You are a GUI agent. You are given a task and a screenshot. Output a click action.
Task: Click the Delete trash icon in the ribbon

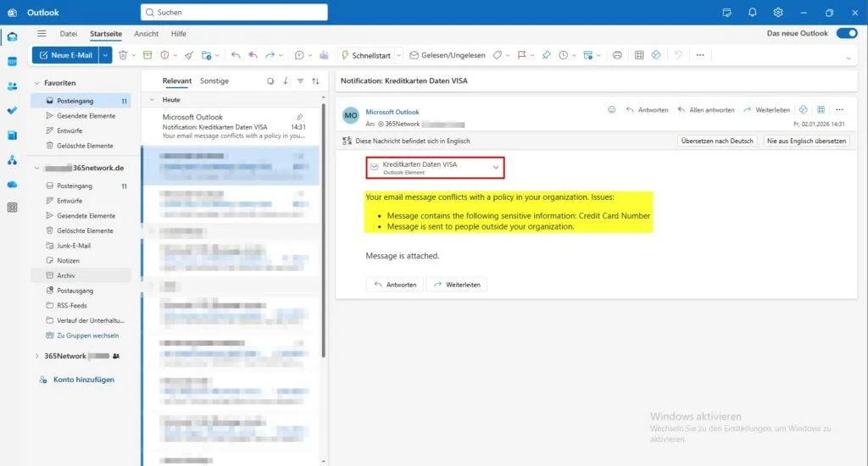point(123,55)
